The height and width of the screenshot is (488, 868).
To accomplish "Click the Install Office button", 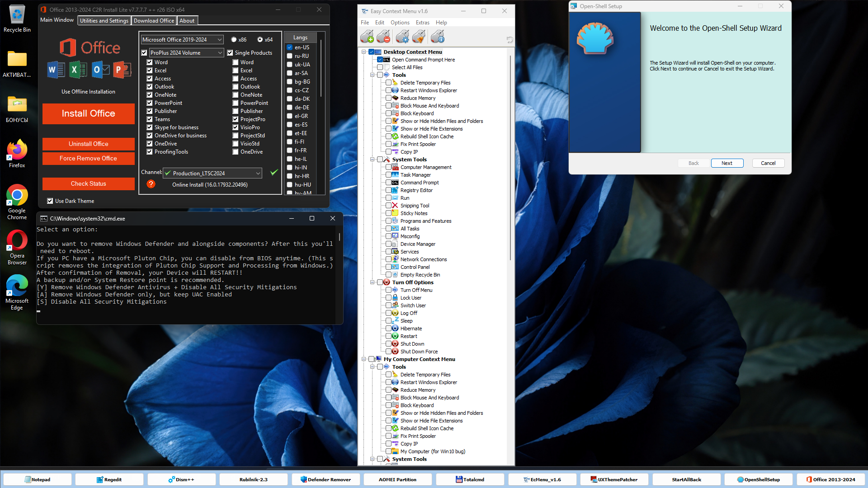I will point(89,113).
